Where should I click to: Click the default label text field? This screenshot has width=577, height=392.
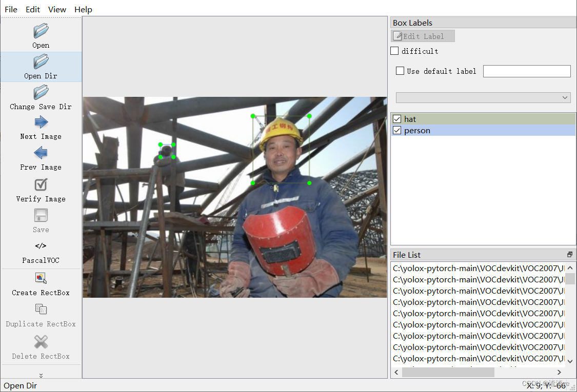[527, 71]
